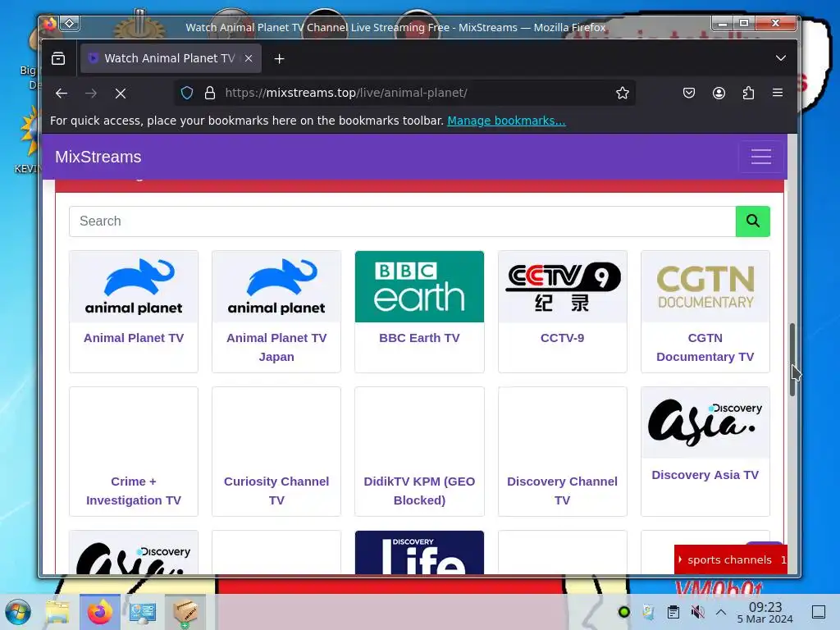Open Firefox account icon
This screenshot has width=840, height=630.
point(719,93)
